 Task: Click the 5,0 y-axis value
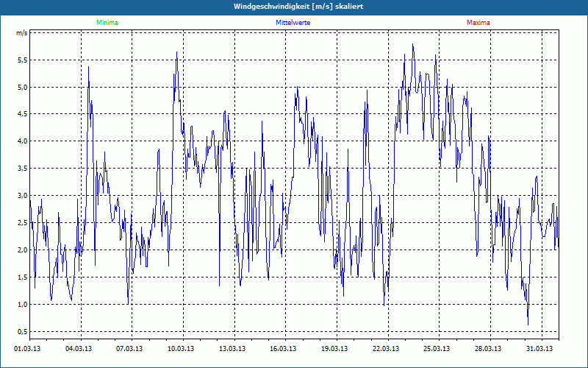pos(23,87)
